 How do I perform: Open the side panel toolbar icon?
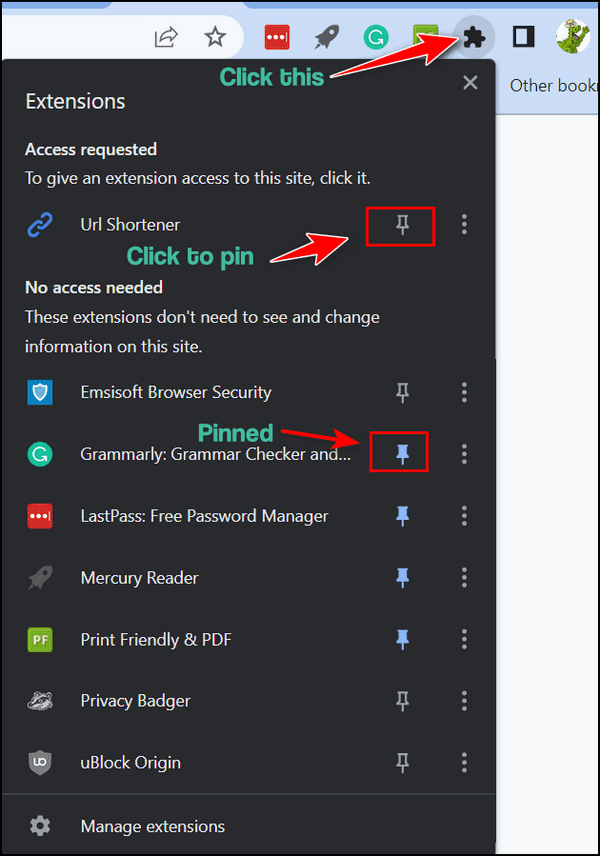(523, 37)
